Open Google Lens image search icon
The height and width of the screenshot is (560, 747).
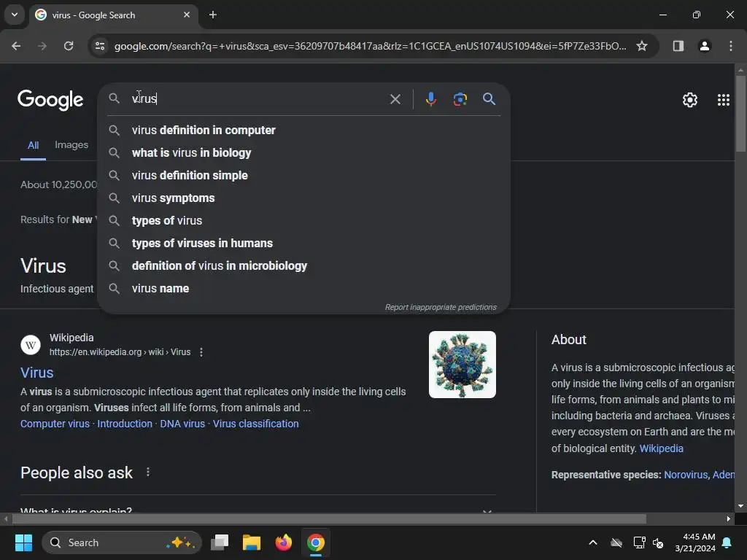tap(460, 99)
